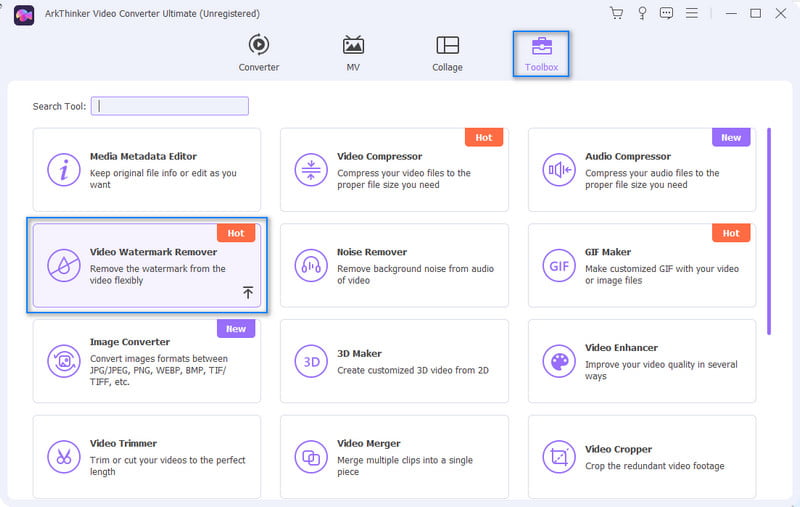Click the Image Converter icon
The height and width of the screenshot is (507, 800).
(x=64, y=361)
